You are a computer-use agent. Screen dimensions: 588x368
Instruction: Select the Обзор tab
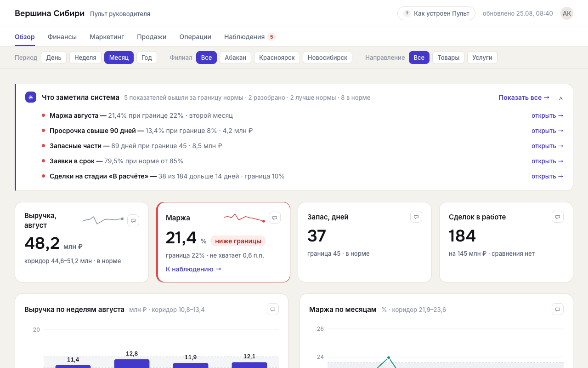tap(25, 37)
